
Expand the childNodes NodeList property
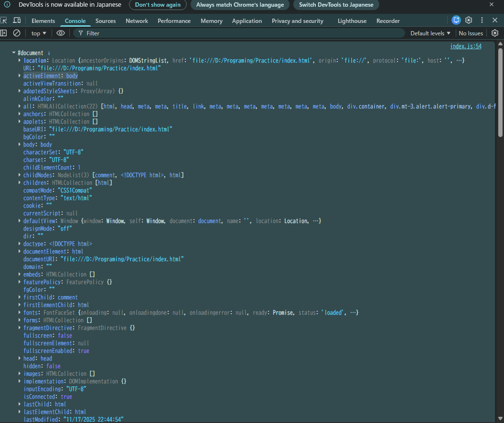[20, 175]
